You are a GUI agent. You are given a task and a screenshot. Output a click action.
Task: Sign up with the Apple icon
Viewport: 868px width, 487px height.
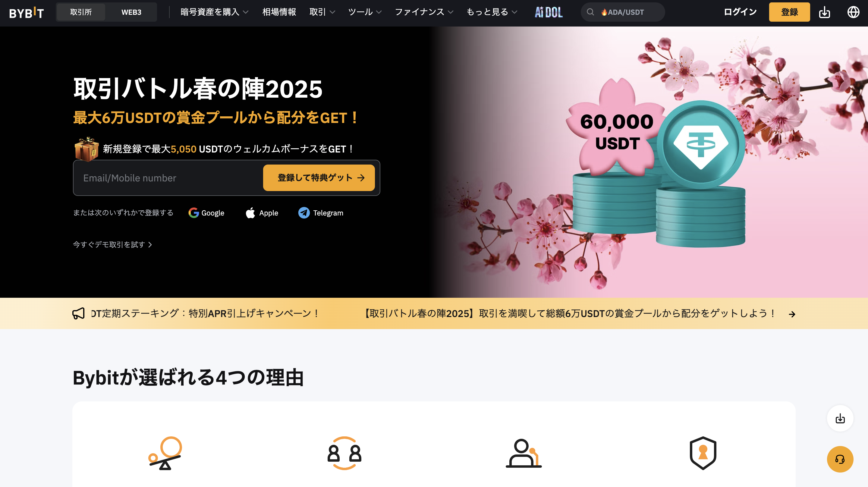250,213
